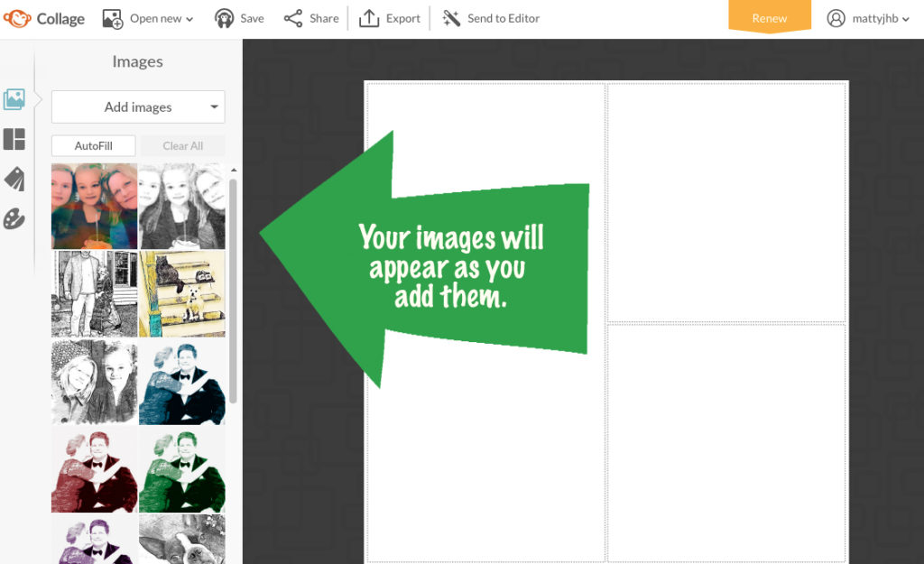Open the Background palette sidebar icon
The width and height of the screenshot is (924, 564).
[x=14, y=218]
